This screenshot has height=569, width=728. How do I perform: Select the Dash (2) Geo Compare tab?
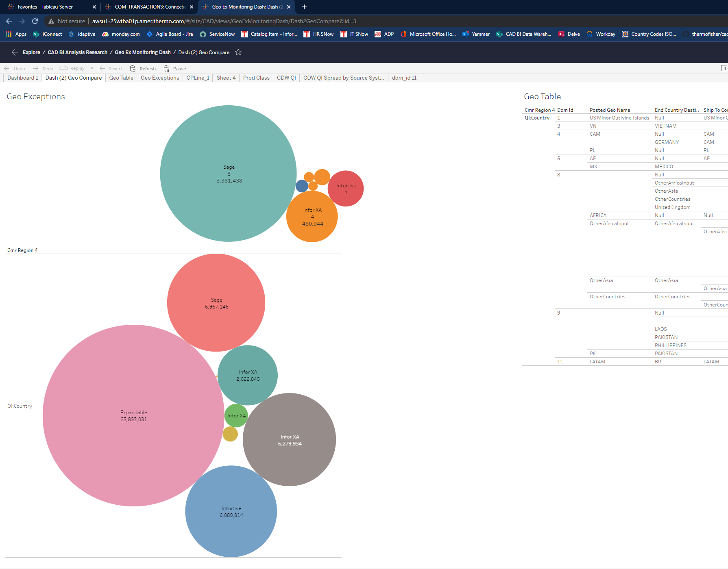[x=74, y=78]
